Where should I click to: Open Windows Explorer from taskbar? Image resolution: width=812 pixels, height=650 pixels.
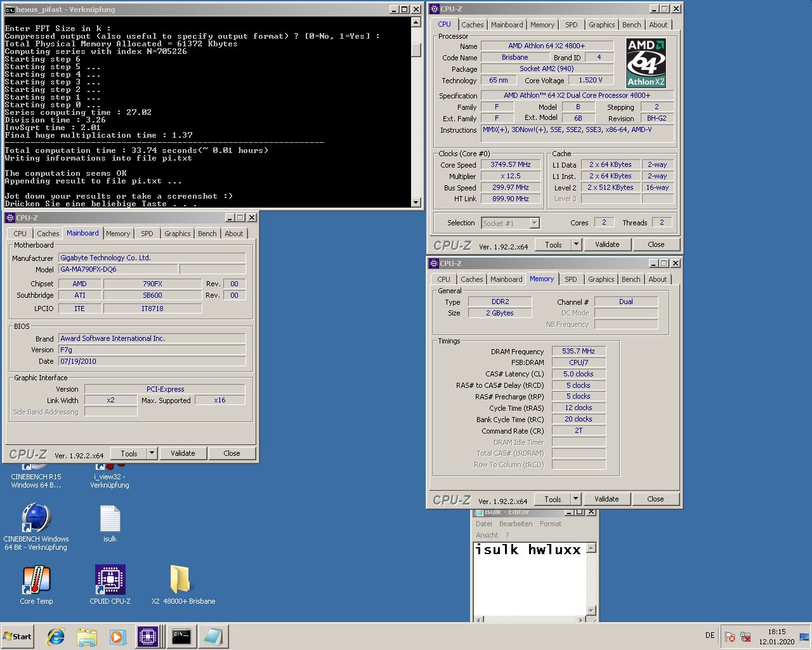pos(87,637)
